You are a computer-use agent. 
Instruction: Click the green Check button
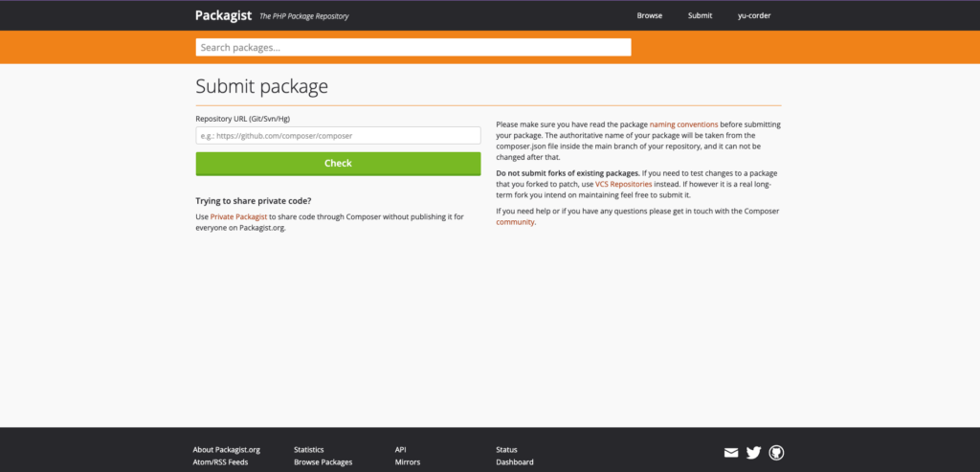point(338,164)
